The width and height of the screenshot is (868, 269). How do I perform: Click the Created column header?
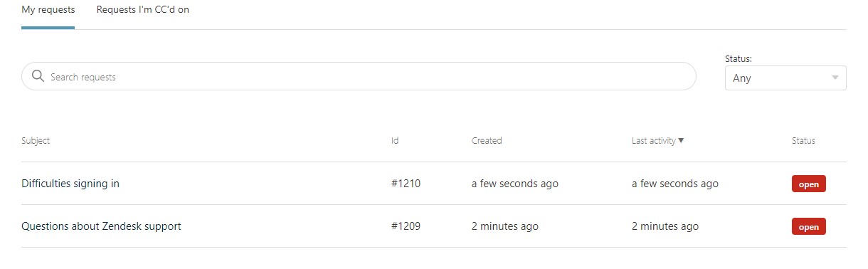pyautogui.click(x=487, y=141)
